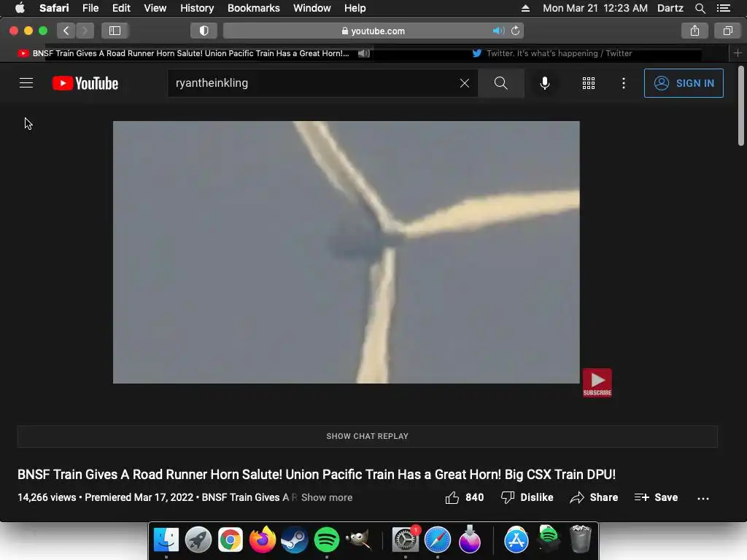Open GIMP from the Dock
The image size is (747, 560).
358,540
